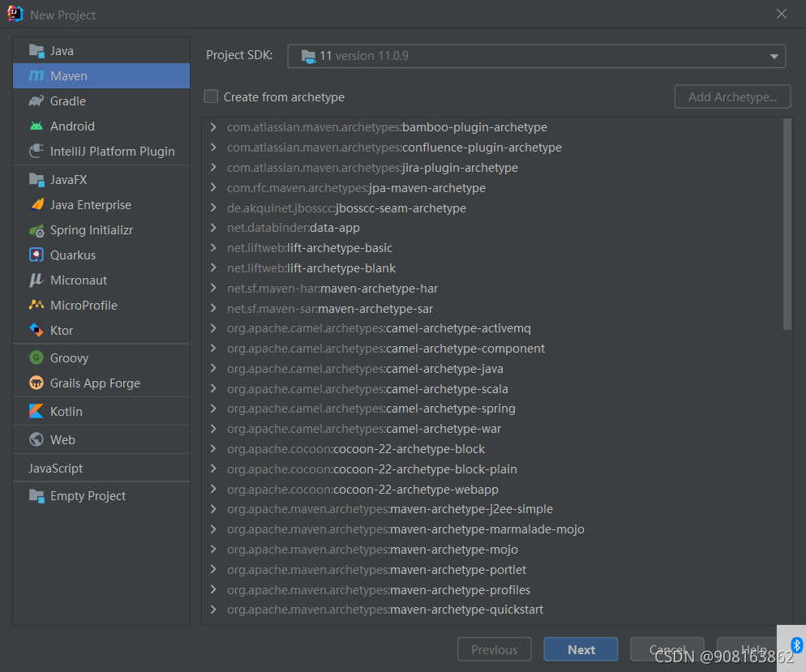Expand maven-archetype-quickstart chevron
This screenshot has width=806, height=672.
pos(213,610)
